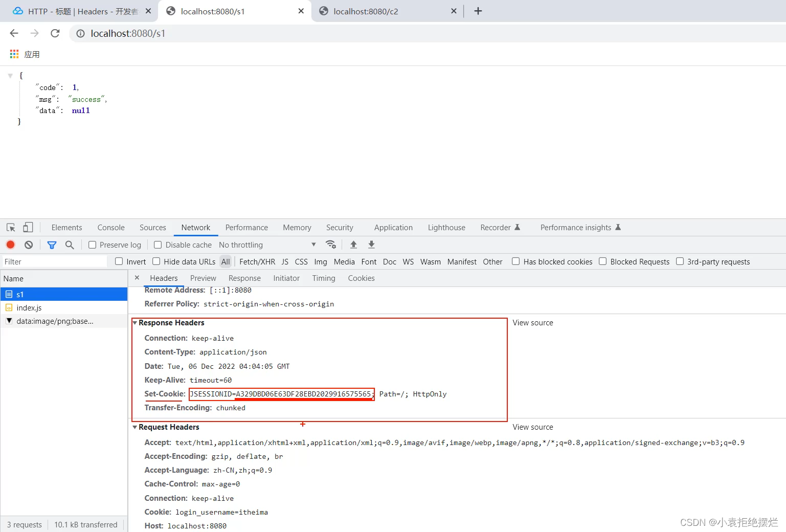This screenshot has width=786, height=532.
Task: Close the localhost:8080/c2 tab
Action: tap(454, 11)
